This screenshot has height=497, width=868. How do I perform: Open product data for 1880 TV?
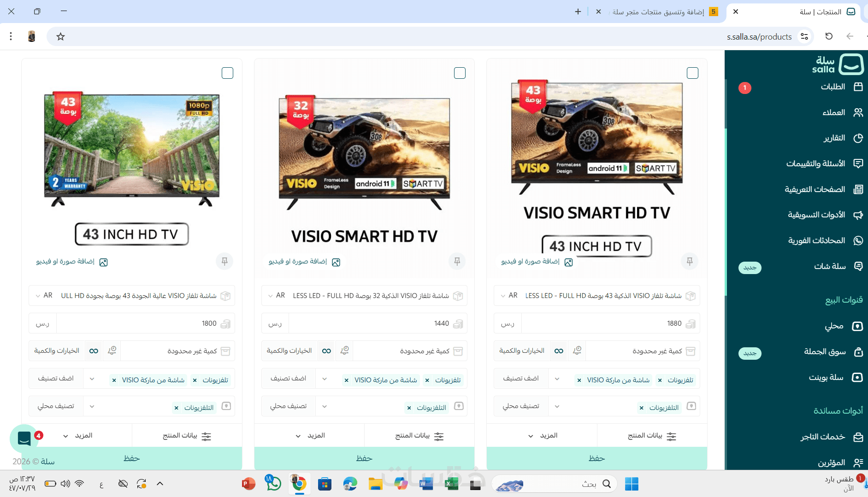[x=652, y=436]
